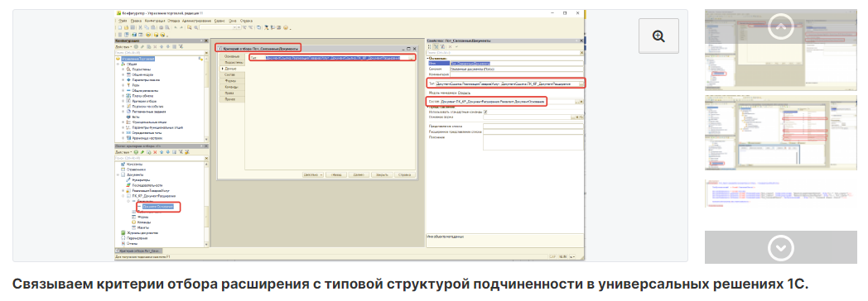
Task: Show previous thumbnails with the up chevron
Action: coord(780,26)
